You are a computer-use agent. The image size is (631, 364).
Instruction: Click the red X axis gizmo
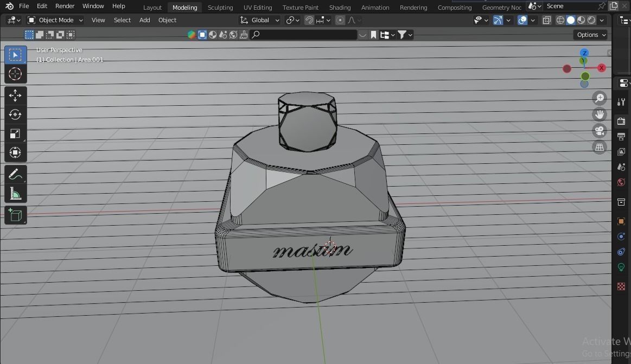point(602,68)
